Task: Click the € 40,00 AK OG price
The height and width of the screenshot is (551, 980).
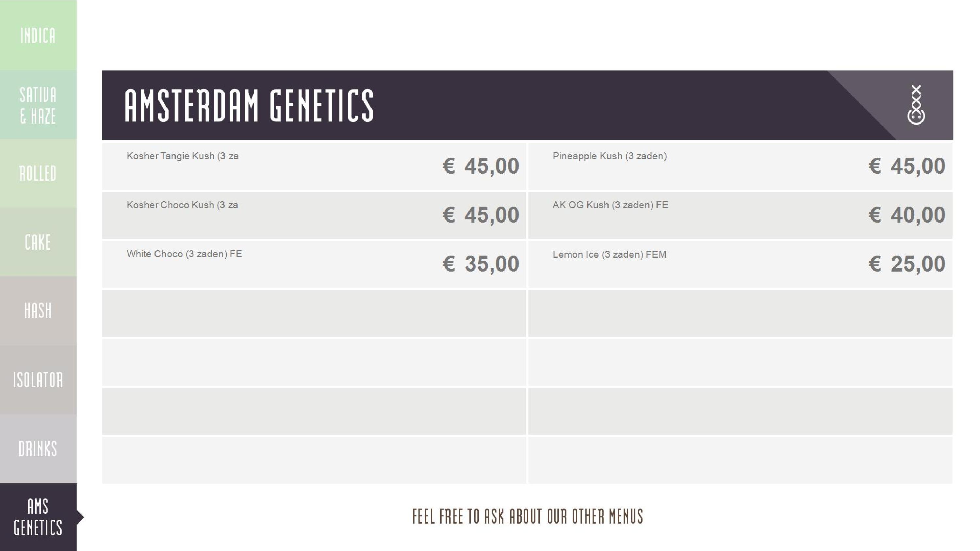Action: (x=906, y=215)
